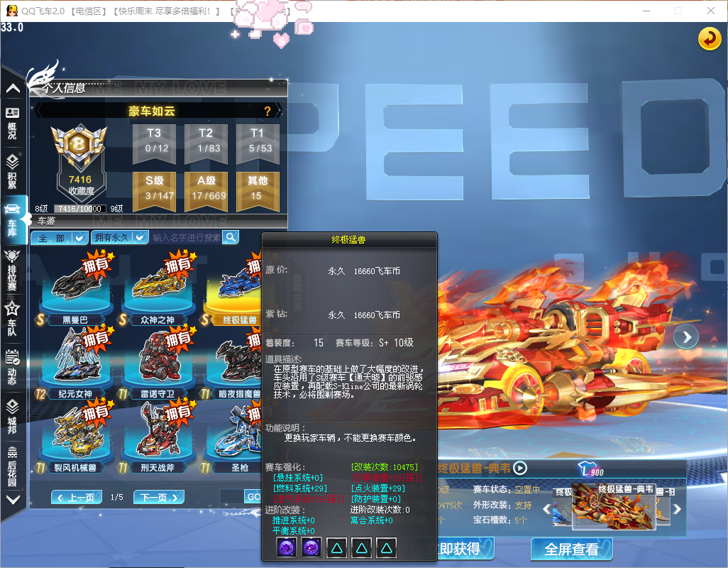The width and height of the screenshot is (728, 568).
Task: Select the 众神之神 car card
Action: coord(158,288)
